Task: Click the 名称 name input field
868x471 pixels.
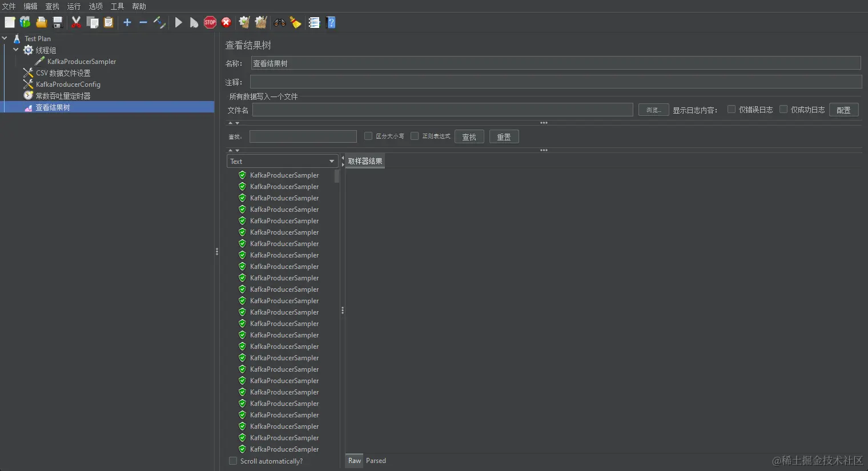Action: coord(556,63)
